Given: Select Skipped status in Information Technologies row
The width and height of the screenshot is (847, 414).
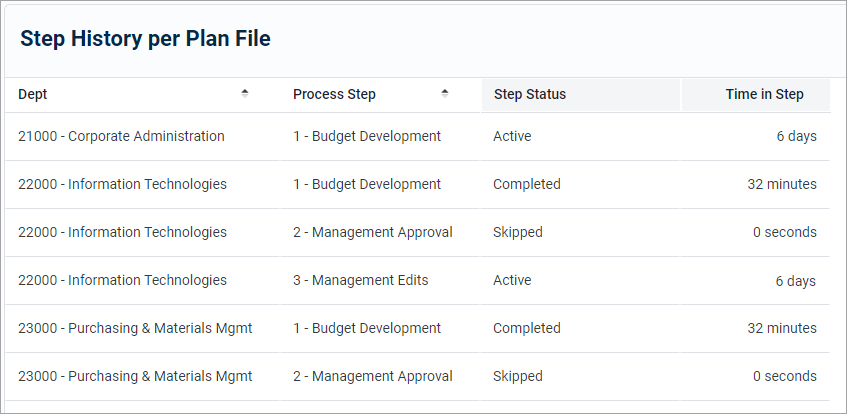Looking at the screenshot, I should 518,233.
